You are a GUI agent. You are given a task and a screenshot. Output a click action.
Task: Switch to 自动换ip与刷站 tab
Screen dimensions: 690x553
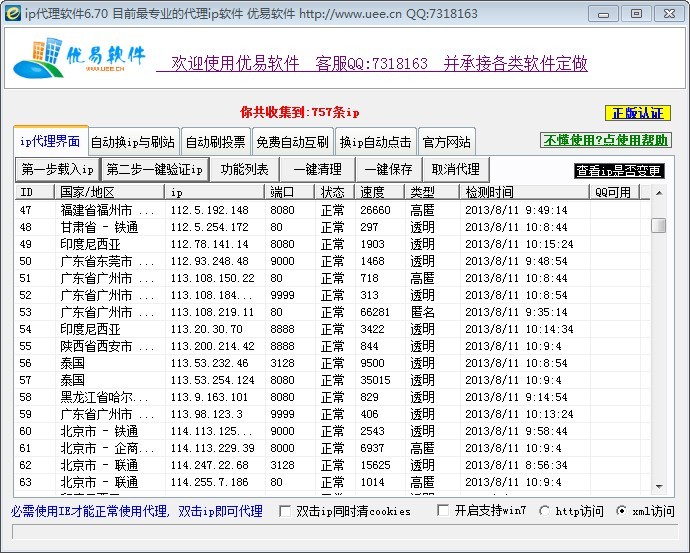pos(132,141)
